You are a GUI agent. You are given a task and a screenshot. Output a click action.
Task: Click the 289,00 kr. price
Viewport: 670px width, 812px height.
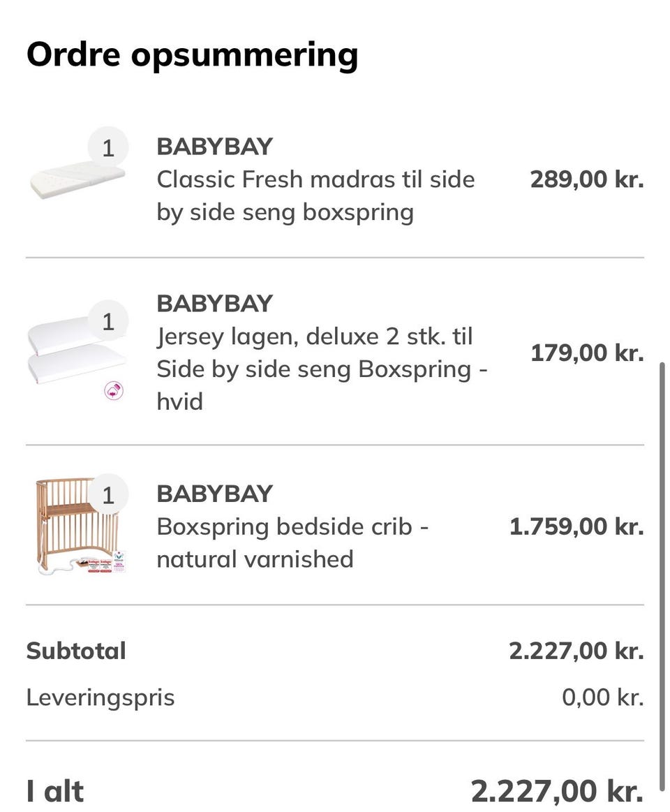[586, 179]
